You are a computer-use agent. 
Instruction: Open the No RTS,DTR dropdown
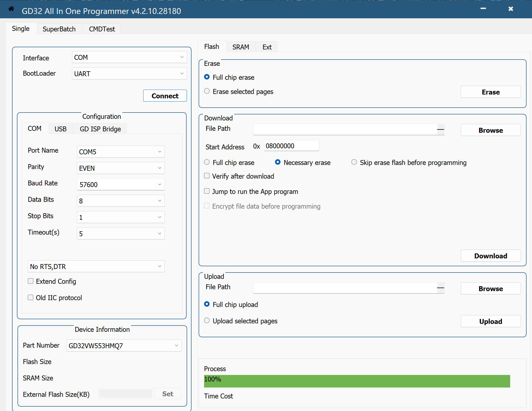(96, 266)
